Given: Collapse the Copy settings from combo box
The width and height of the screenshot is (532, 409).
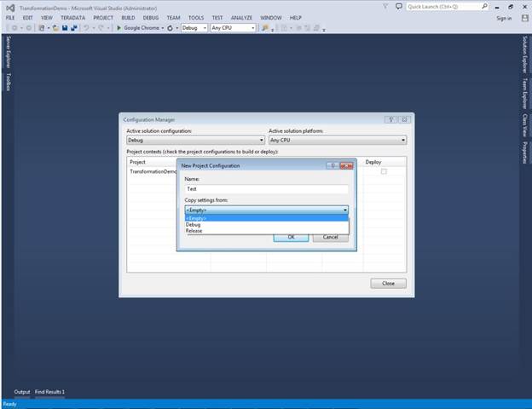Looking at the screenshot, I should pos(266,210).
